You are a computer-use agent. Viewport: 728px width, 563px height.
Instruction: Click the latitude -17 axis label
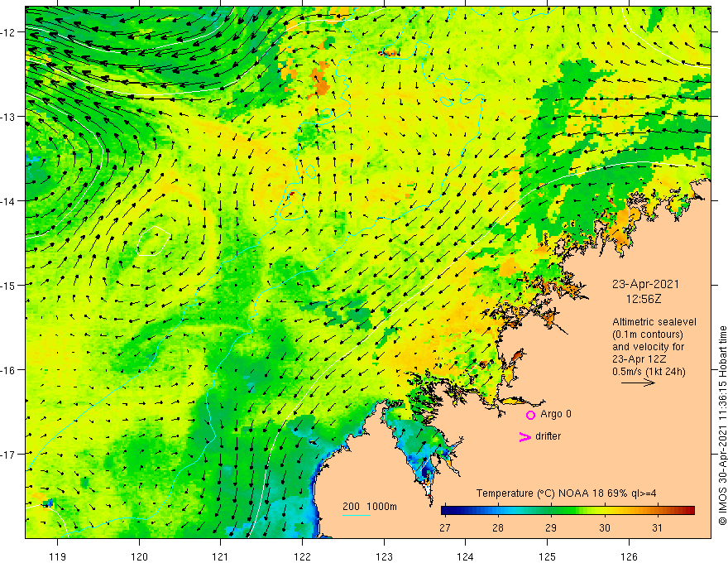click(8, 455)
